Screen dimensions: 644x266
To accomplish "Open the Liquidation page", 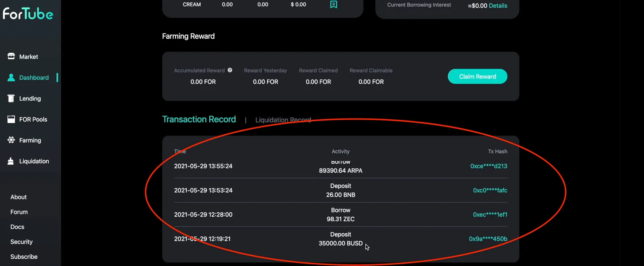I will pyautogui.click(x=34, y=161).
